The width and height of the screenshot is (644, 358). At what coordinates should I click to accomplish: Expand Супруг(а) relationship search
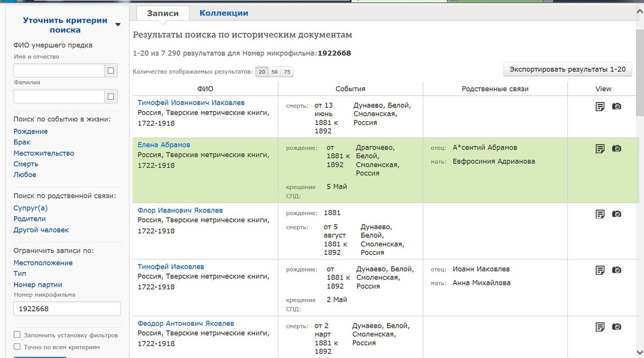click(x=31, y=208)
